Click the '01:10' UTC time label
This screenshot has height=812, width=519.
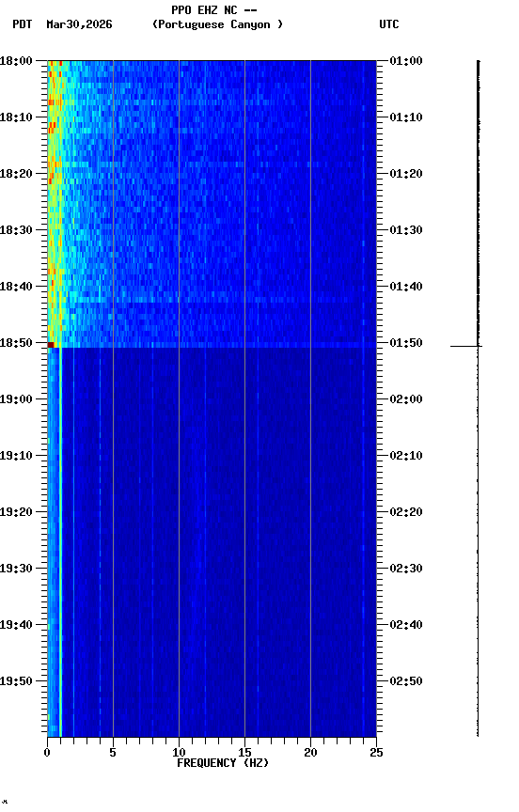tap(406, 117)
